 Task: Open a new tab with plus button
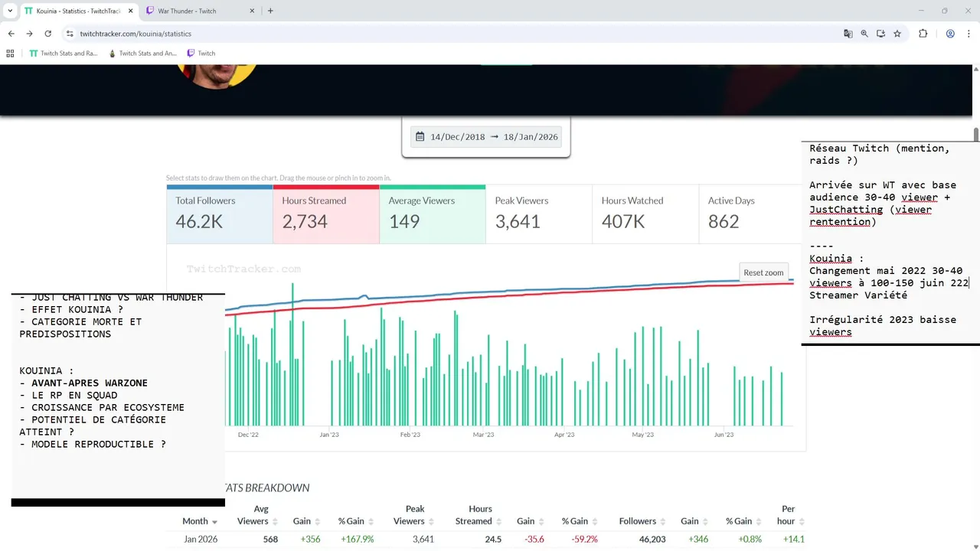click(x=270, y=11)
